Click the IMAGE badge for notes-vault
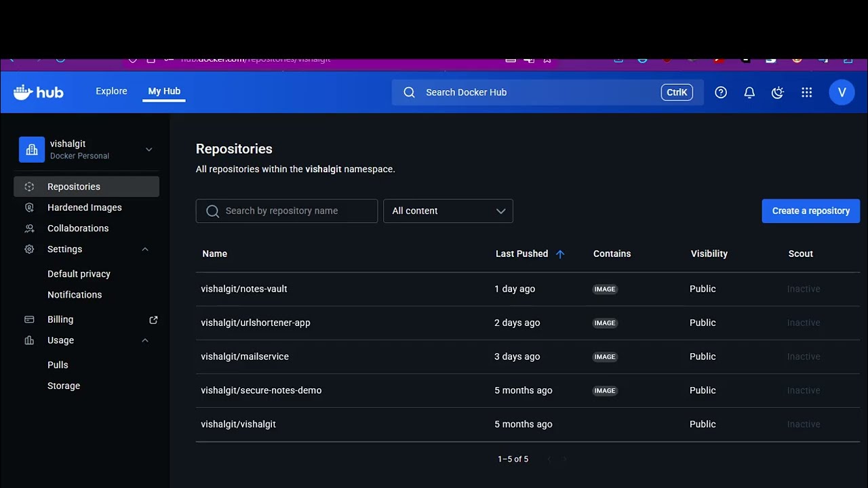 point(605,289)
